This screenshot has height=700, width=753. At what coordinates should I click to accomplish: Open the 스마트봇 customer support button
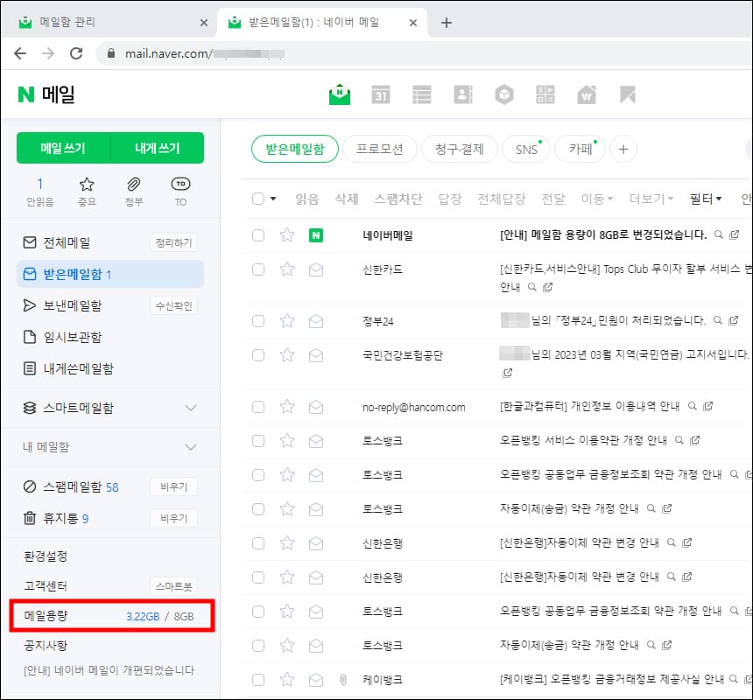[x=174, y=586]
